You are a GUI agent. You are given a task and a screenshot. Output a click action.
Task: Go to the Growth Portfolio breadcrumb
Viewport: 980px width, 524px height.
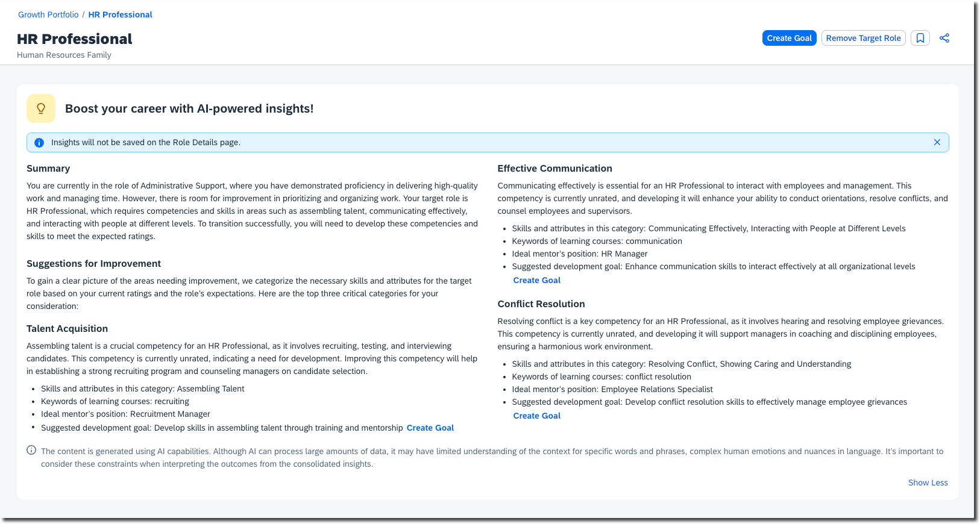pyautogui.click(x=48, y=14)
